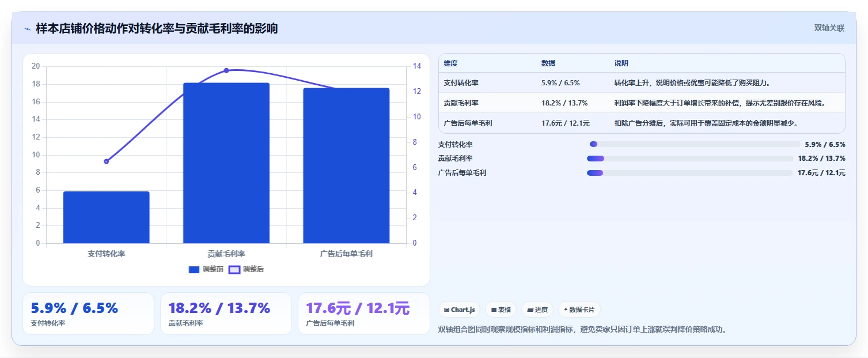Select the 支付转化率 bar in the chart

point(106,217)
